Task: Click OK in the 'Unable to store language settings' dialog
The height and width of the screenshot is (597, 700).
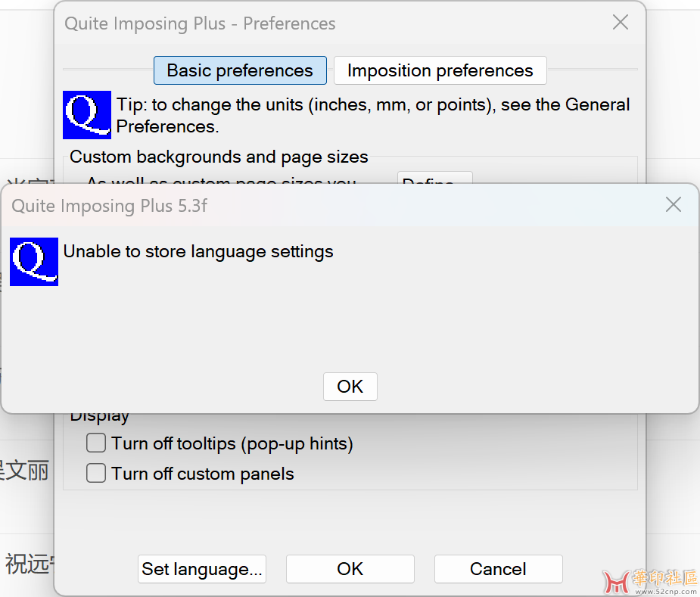Action: coord(350,387)
